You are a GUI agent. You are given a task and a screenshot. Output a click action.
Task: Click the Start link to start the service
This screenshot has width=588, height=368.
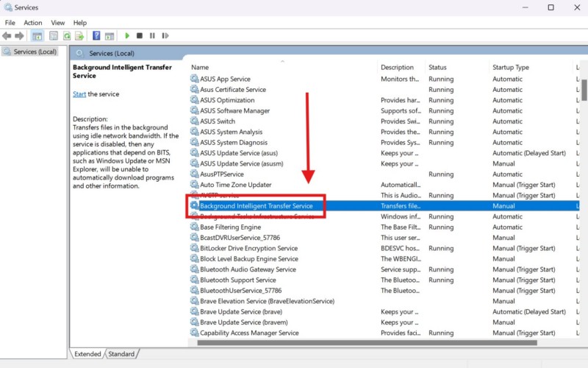coord(79,94)
